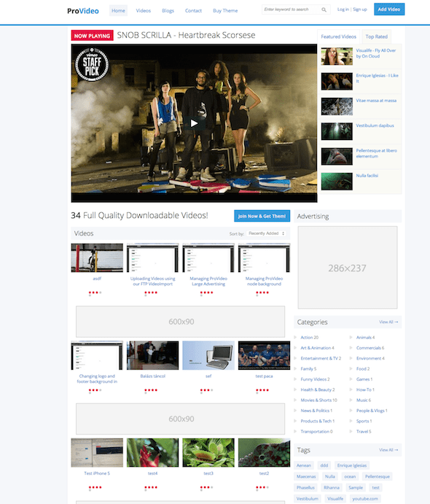
Task: Open Test iPhone 5 video thumbnail
Action: click(97, 452)
